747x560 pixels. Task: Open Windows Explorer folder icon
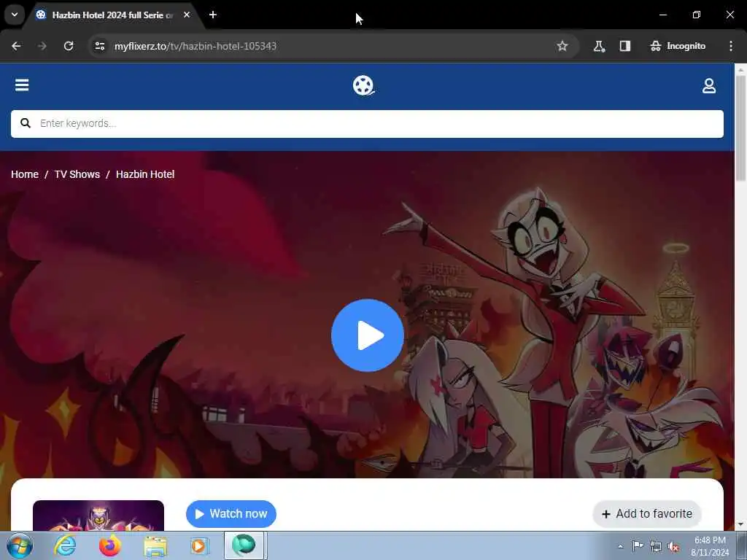pos(155,545)
